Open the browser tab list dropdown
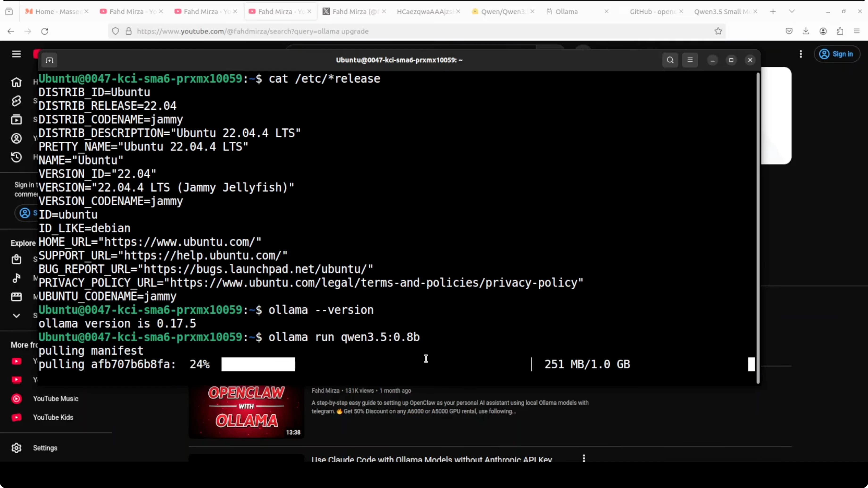 (792, 11)
